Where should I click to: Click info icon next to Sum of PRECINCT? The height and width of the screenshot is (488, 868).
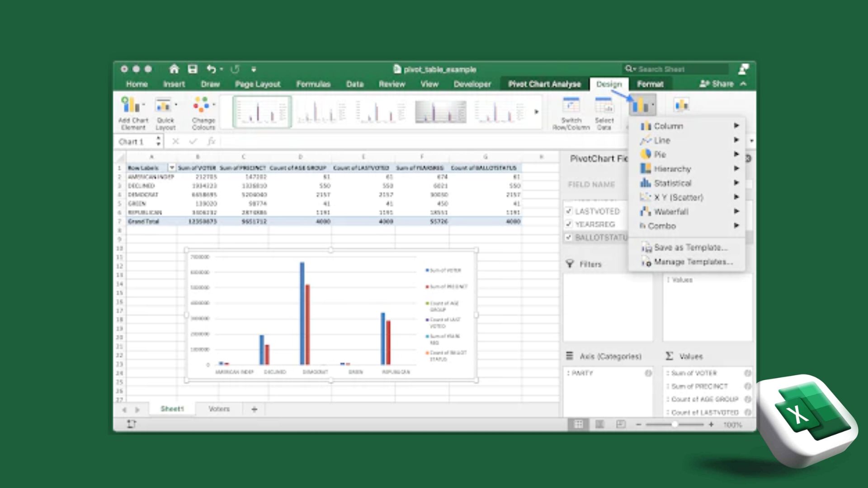point(747,386)
